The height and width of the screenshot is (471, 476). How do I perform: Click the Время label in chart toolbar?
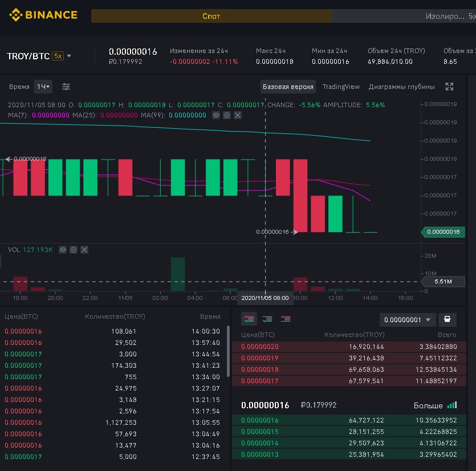tap(19, 87)
